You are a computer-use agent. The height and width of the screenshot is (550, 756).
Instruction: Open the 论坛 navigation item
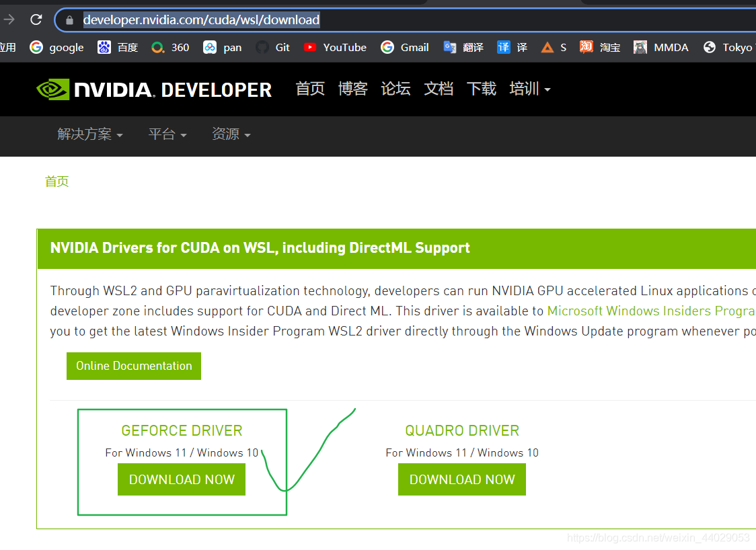396,89
